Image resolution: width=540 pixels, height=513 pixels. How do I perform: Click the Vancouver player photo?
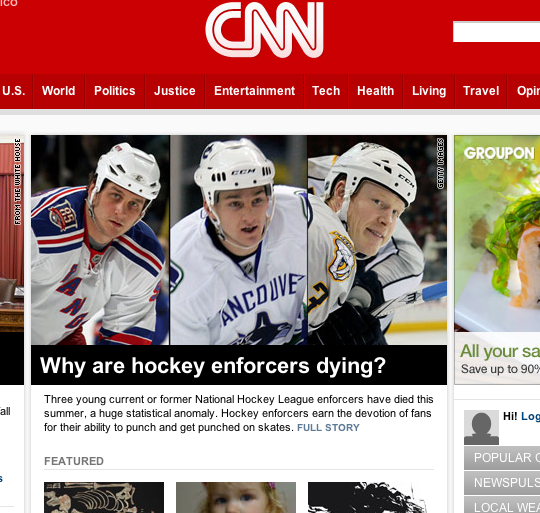click(x=238, y=240)
